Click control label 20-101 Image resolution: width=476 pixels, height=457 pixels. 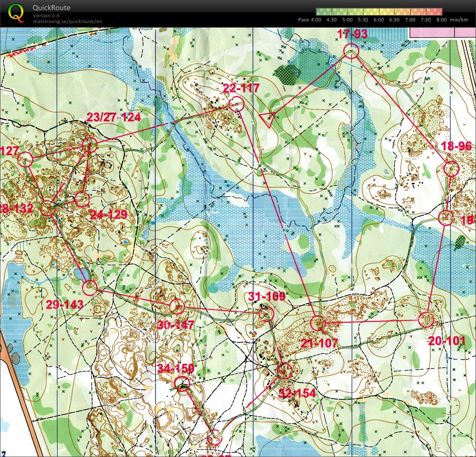(x=447, y=341)
